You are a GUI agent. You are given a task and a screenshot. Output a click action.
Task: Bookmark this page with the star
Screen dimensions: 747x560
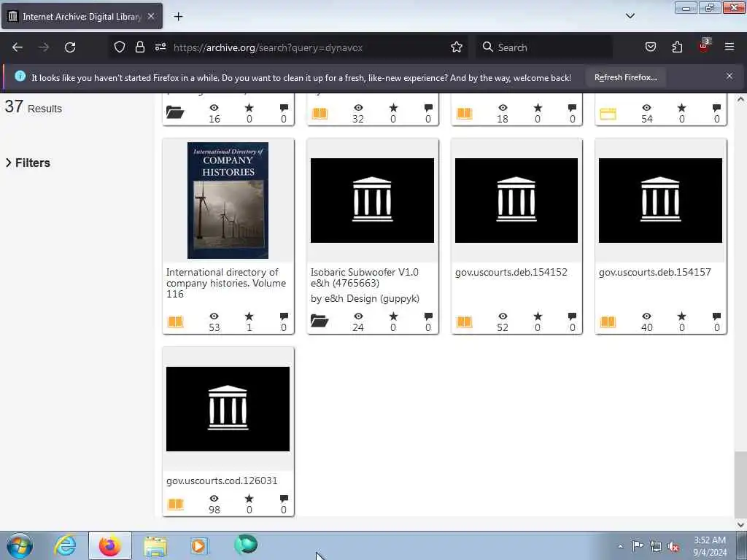click(457, 47)
